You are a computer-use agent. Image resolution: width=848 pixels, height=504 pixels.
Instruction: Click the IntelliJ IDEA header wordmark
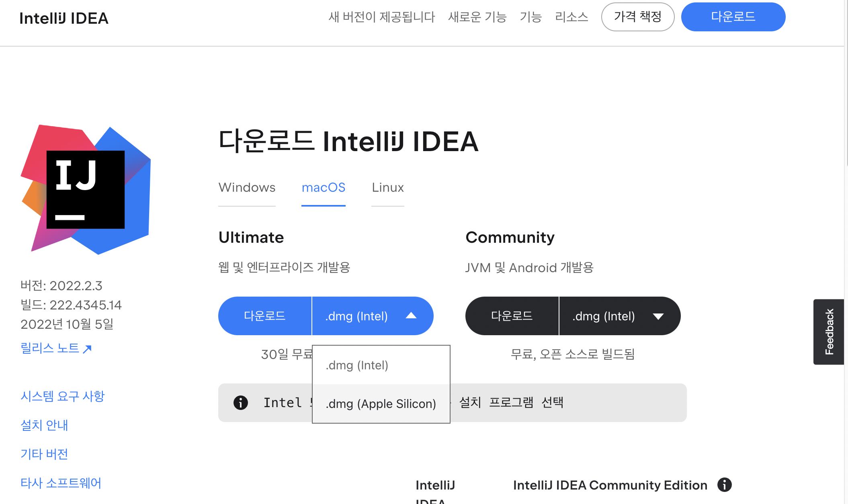click(64, 18)
